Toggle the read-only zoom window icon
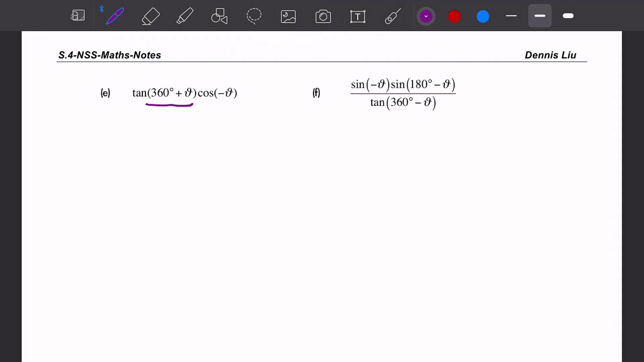The height and width of the screenshot is (362, 644). (78, 16)
